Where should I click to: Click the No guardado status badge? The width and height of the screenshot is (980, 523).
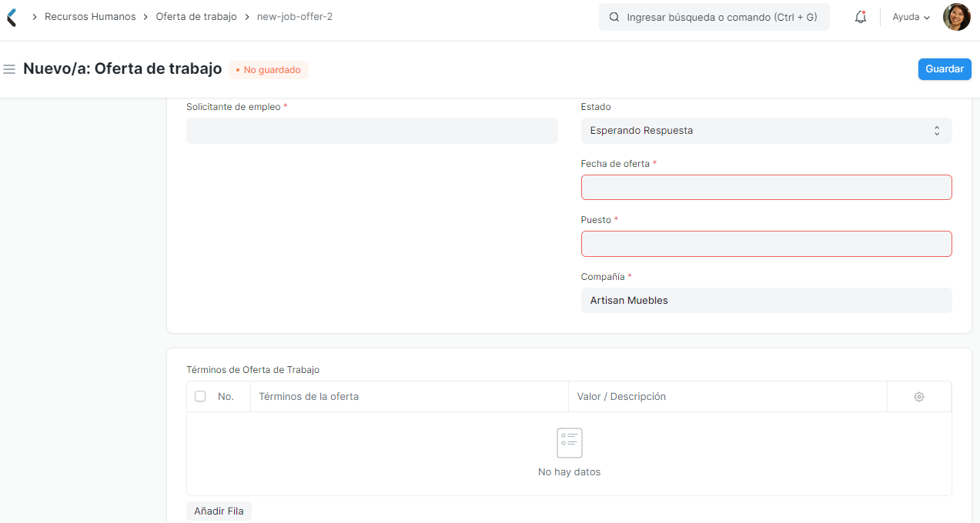coord(269,70)
